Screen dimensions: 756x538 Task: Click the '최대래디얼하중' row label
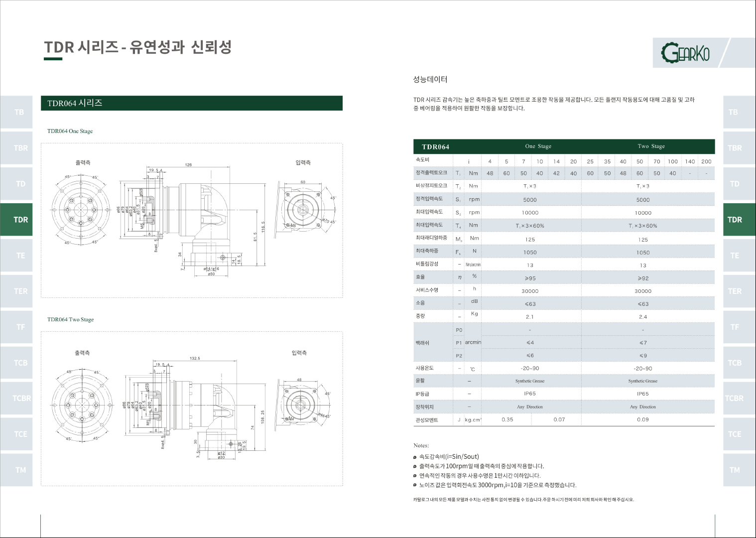(431, 238)
